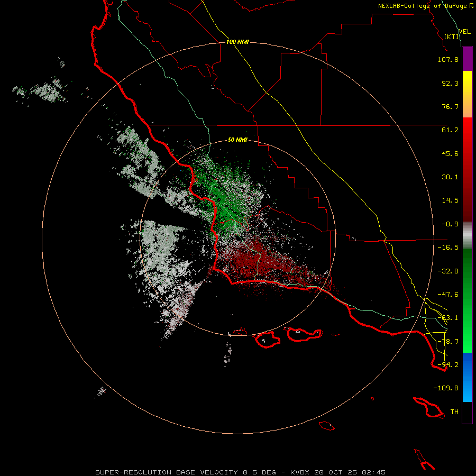Viewport: 476px width, 476px height.
Task: Click the 02:45 timestamp in caption
Action: tap(374, 472)
